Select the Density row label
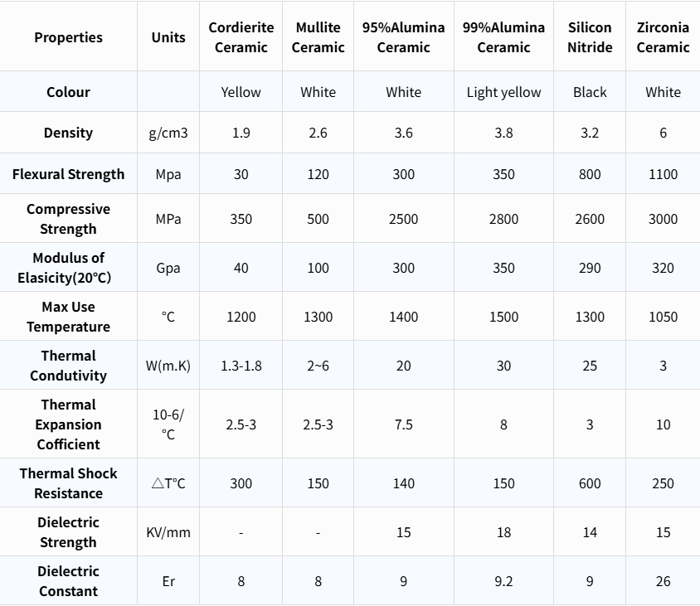This screenshot has width=700, height=606. click(x=69, y=133)
